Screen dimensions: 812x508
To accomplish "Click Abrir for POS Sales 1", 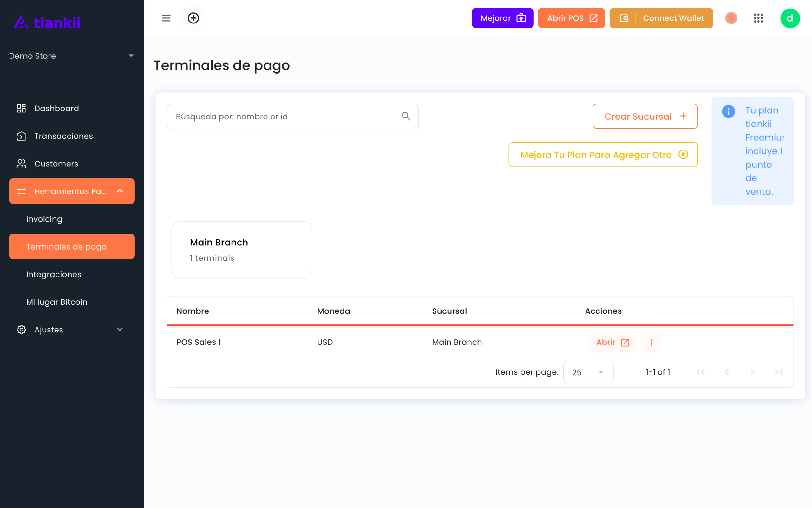I will 612,342.
